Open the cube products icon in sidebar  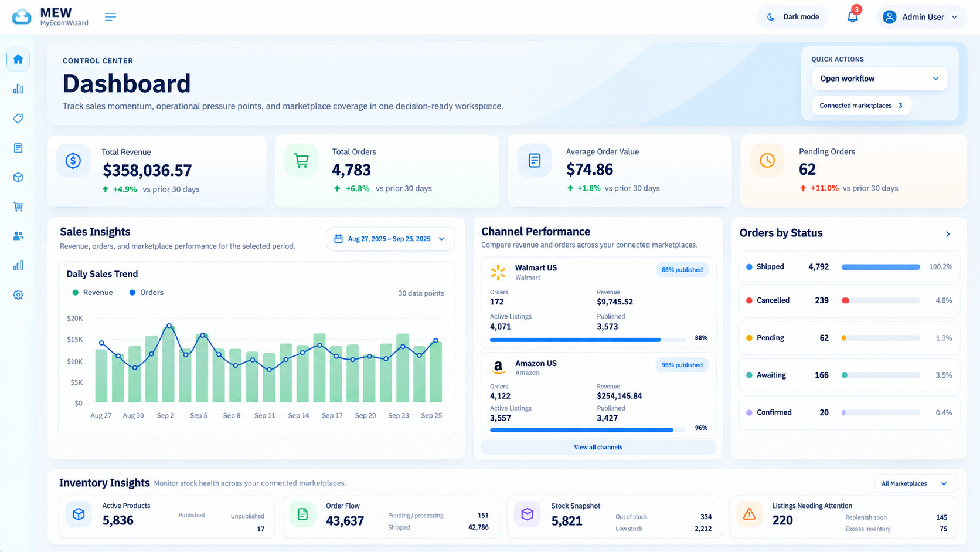(18, 177)
